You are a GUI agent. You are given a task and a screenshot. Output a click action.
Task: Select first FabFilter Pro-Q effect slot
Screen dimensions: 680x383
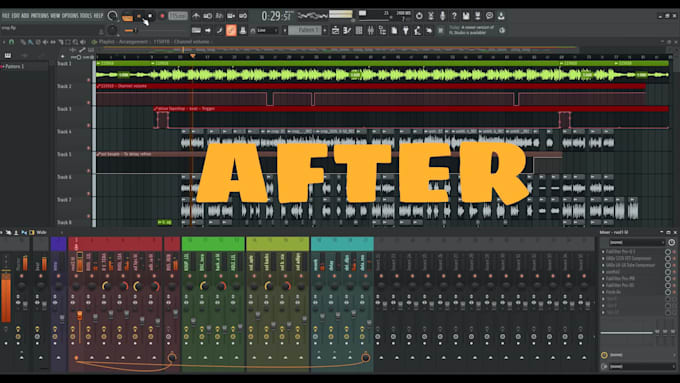pyautogui.click(x=634, y=252)
